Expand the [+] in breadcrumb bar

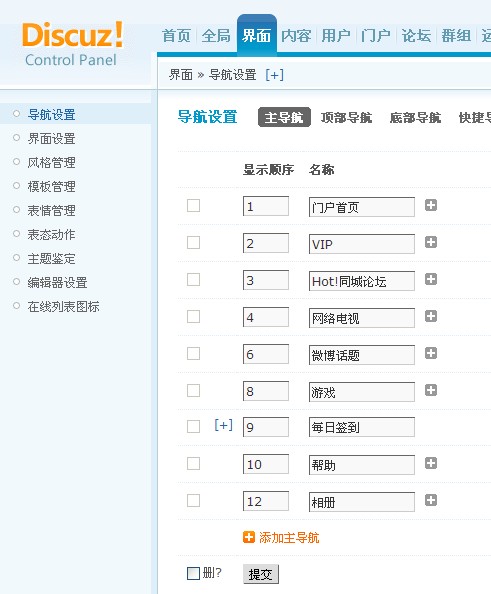(x=274, y=75)
